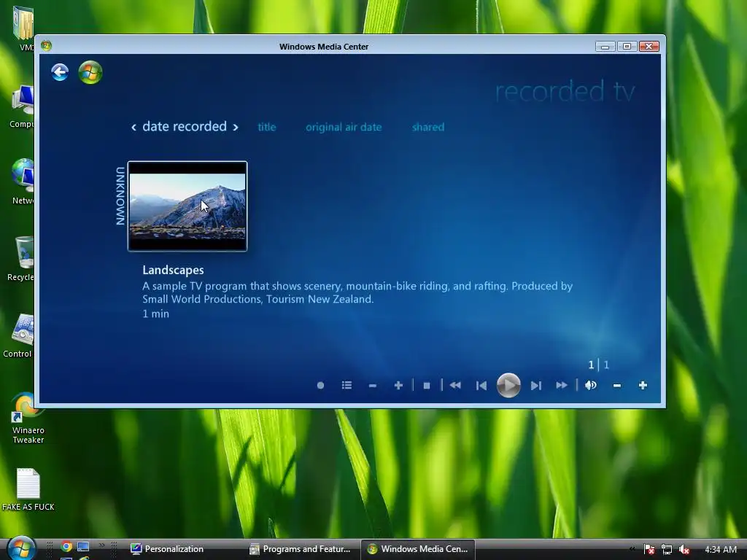Click channel up plus button
Viewport: 747px width, 560px height.
399,385
